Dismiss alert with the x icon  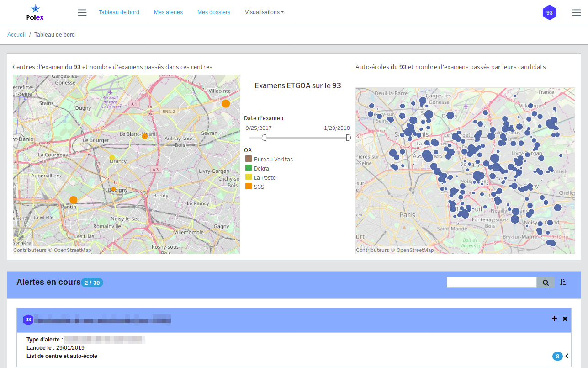[x=565, y=319]
